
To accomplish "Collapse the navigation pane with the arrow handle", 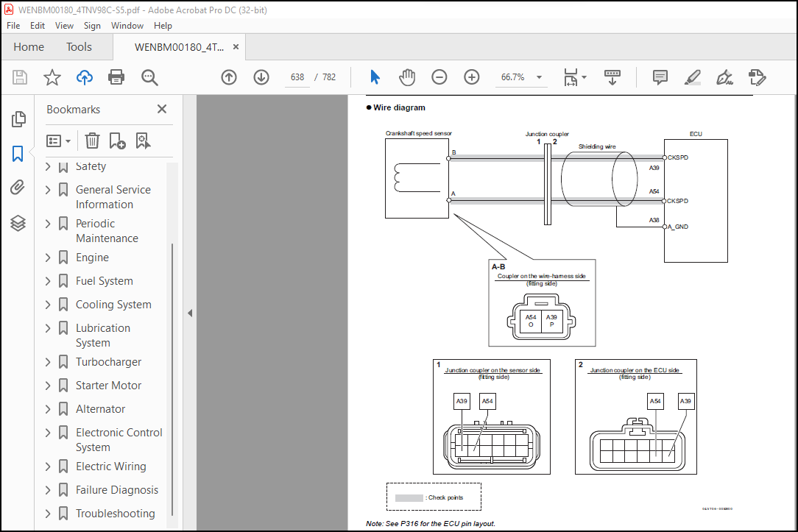I will pyautogui.click(x=190, y=313).
